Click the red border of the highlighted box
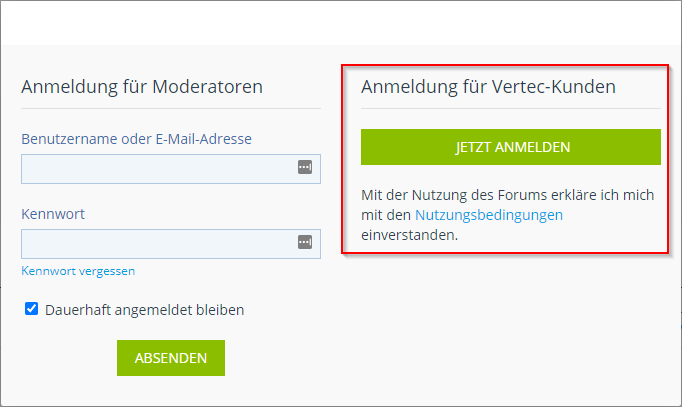The height and width of the screenshot is (407, 682). 343,160
